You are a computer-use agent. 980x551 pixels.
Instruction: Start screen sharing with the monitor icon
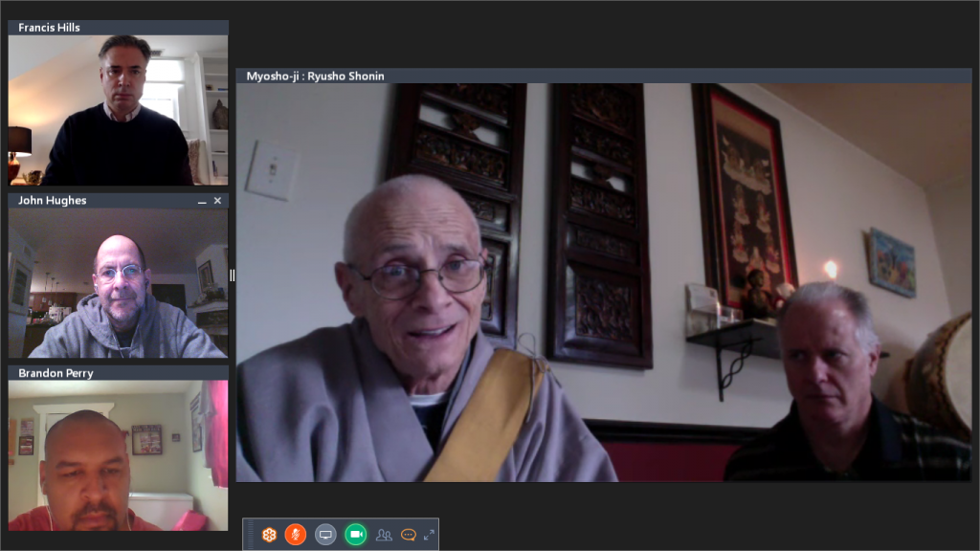(325, 534)
